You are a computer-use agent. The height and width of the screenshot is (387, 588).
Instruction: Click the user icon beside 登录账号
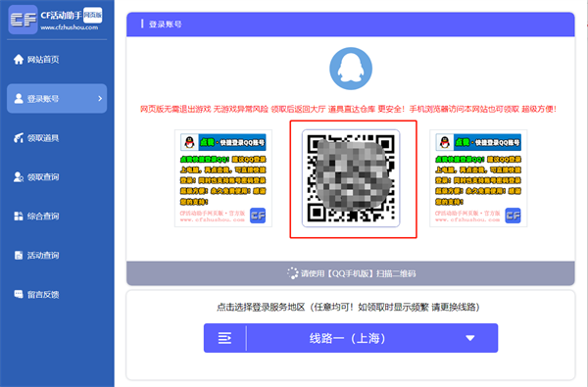(19, 99)
